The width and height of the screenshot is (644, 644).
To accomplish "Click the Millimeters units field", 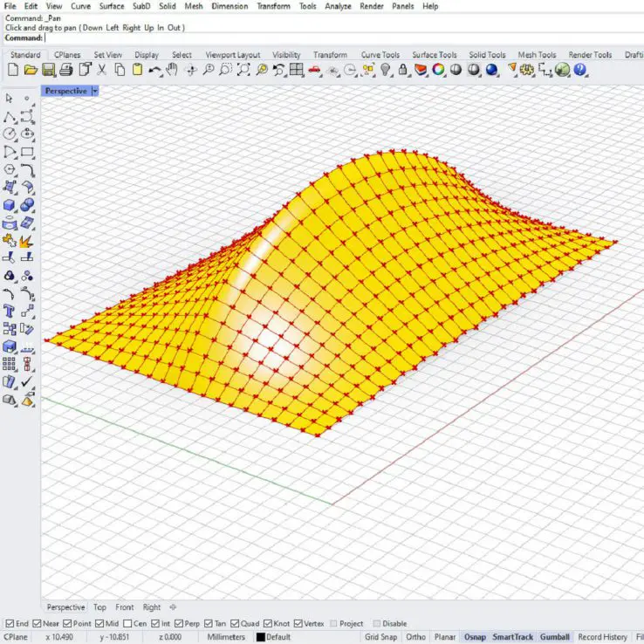I will coord(224,637).
